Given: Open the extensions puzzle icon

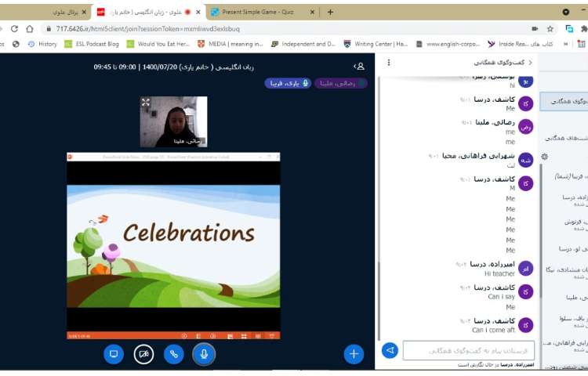Looking at the screenshot, I should [x=584, y=29].
